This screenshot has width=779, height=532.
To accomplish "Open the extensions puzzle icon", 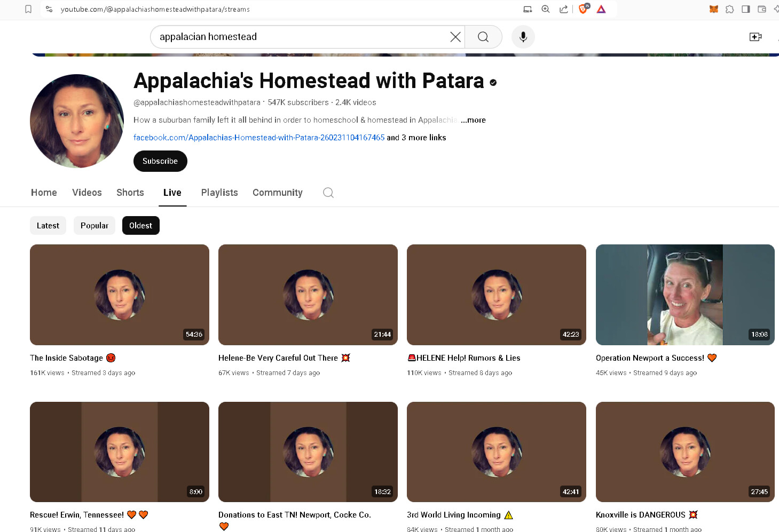I will pos(729,9).
